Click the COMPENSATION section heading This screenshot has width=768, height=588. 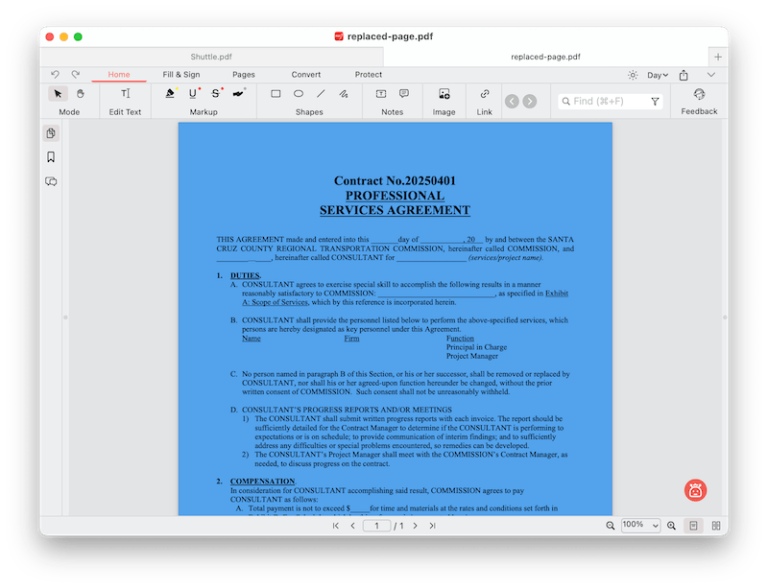[x=263, y=481]
